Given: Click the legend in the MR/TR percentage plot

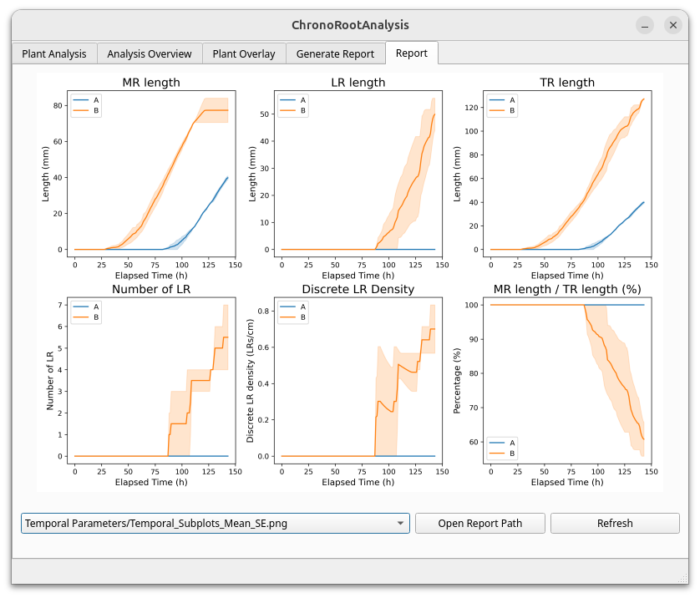Looking at the screenshot, I should coord(501,447).
